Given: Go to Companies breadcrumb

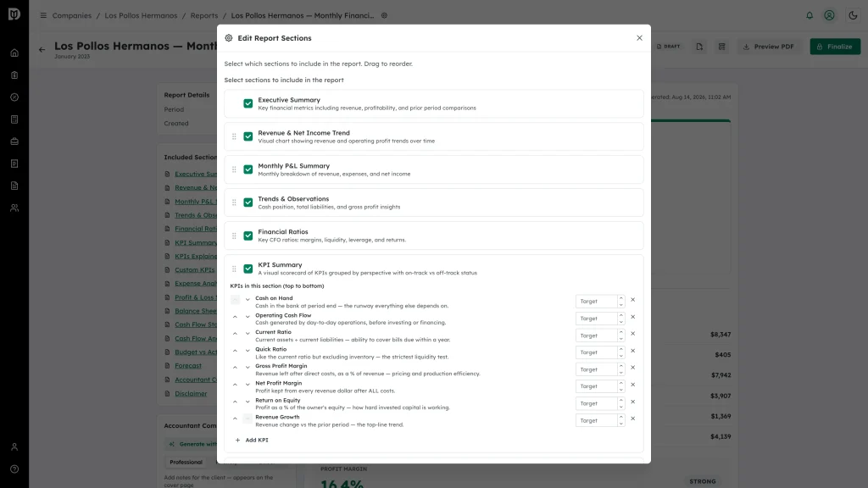Looking at the screenshot, I should pos(72,15).
